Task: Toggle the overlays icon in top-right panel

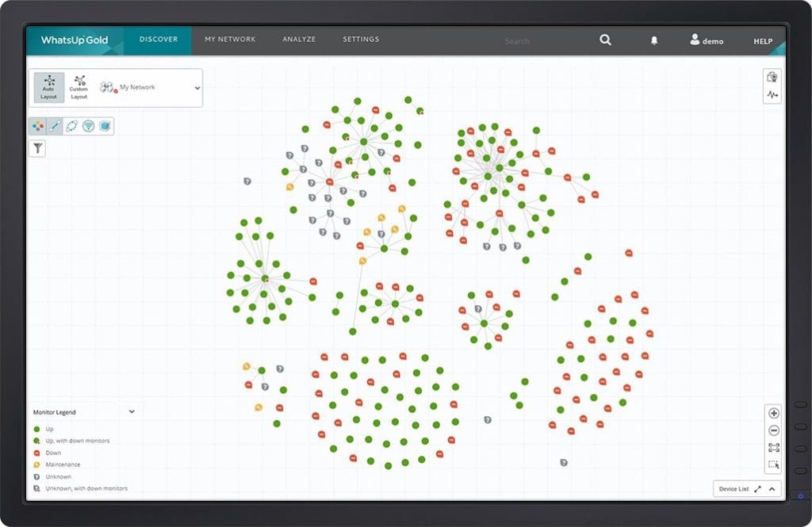Action: 772,76
